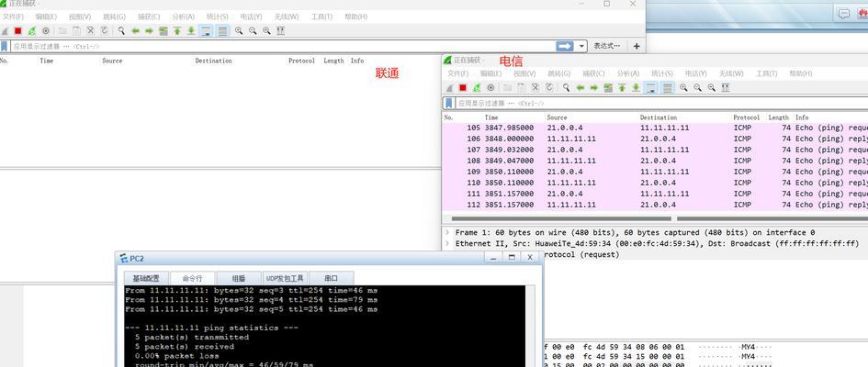Click filter bookmark icon in empty Wireshark window
This screenshot has height=367, width=868.
4,47
